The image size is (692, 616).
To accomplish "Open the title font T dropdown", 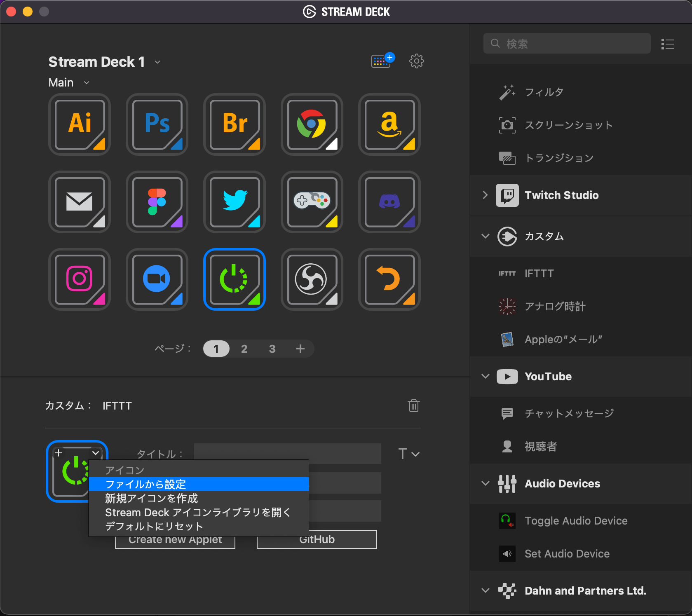I will click(x=409, y=454).
